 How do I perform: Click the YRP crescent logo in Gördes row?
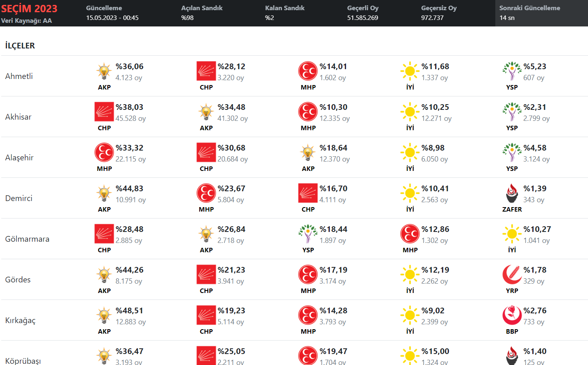click(512, 275)
